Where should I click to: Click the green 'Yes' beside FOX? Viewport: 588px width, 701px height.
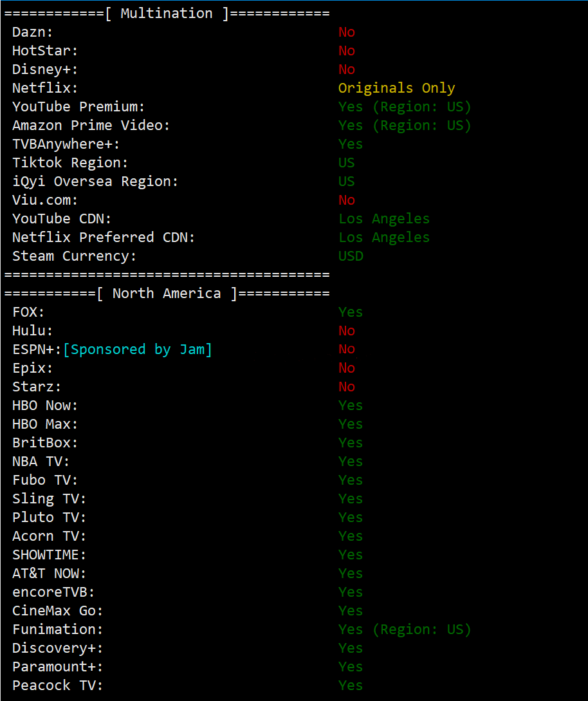[351, 312]
